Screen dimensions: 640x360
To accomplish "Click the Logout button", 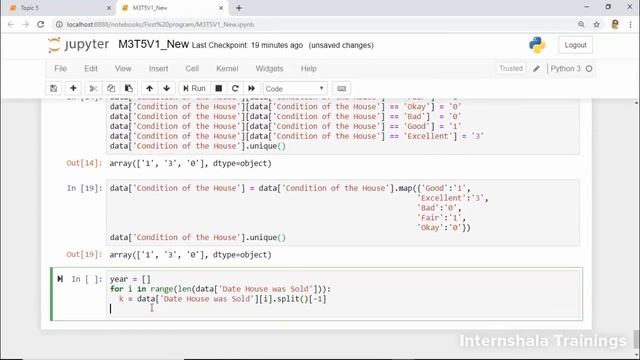I will 576,45.
